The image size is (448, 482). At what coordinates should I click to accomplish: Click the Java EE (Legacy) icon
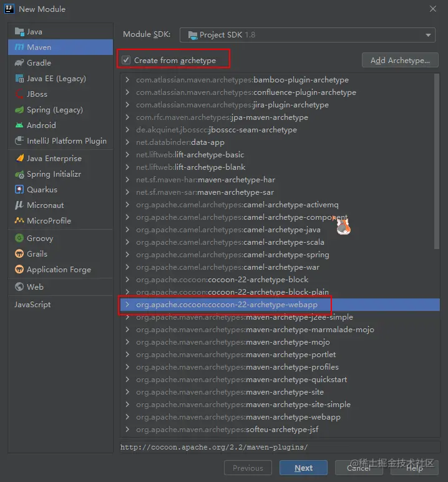click(x=19, y=79)
